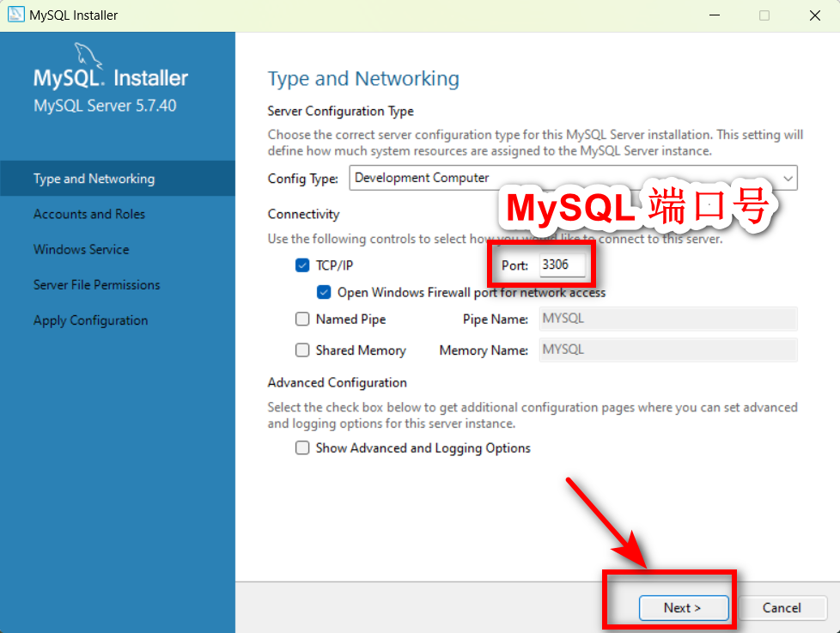
Task: Close the MySQL Installer window
Action: click(x=815, y=15)
